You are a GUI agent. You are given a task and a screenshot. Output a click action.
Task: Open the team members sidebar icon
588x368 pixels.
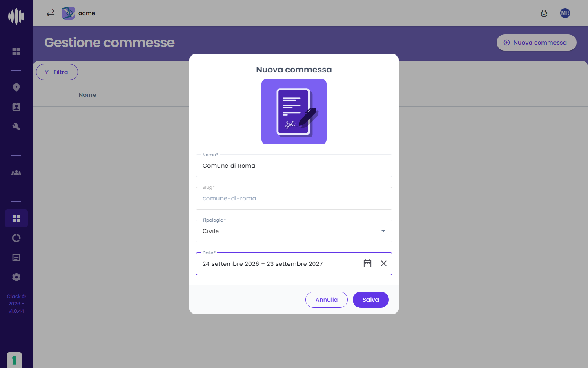click(x=16, y=173)
